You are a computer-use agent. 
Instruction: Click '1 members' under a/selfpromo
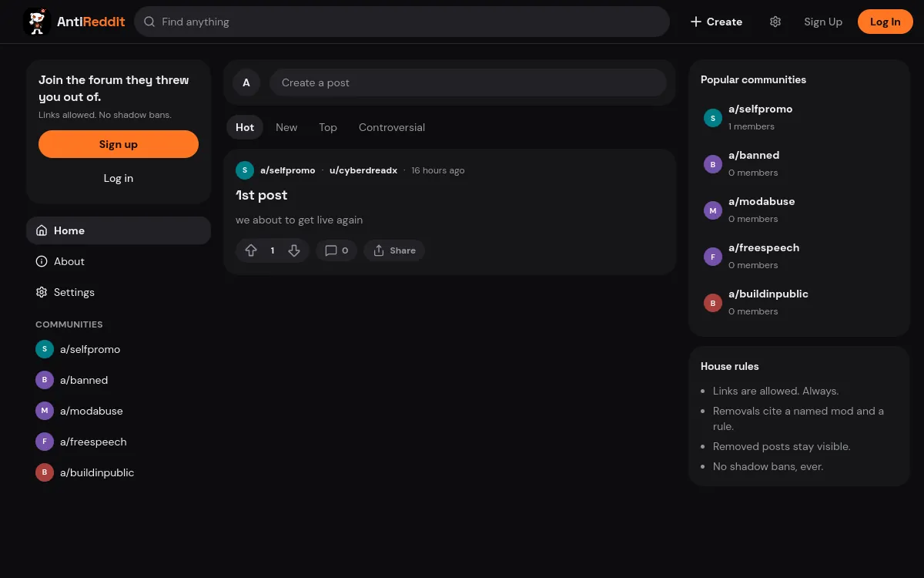tap(752, 126)
